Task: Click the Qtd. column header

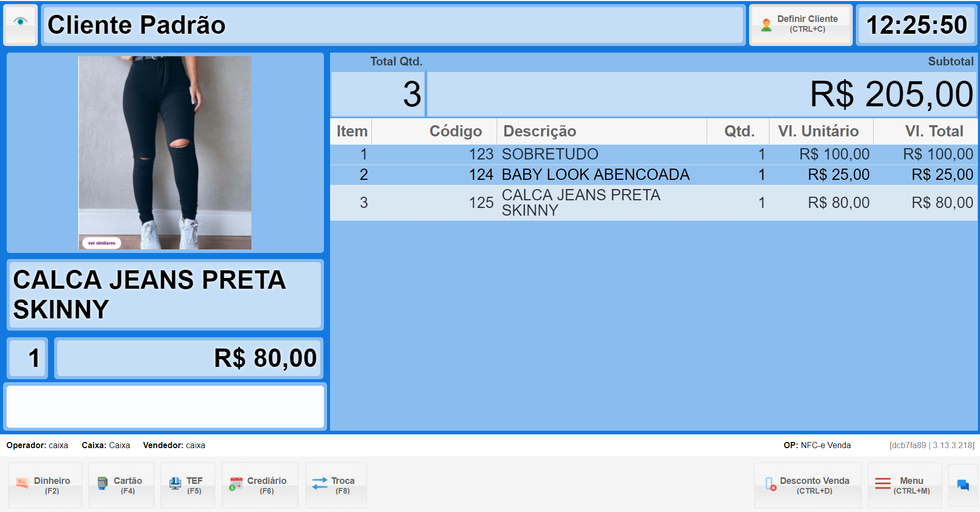Action: (x=738, y=131)
